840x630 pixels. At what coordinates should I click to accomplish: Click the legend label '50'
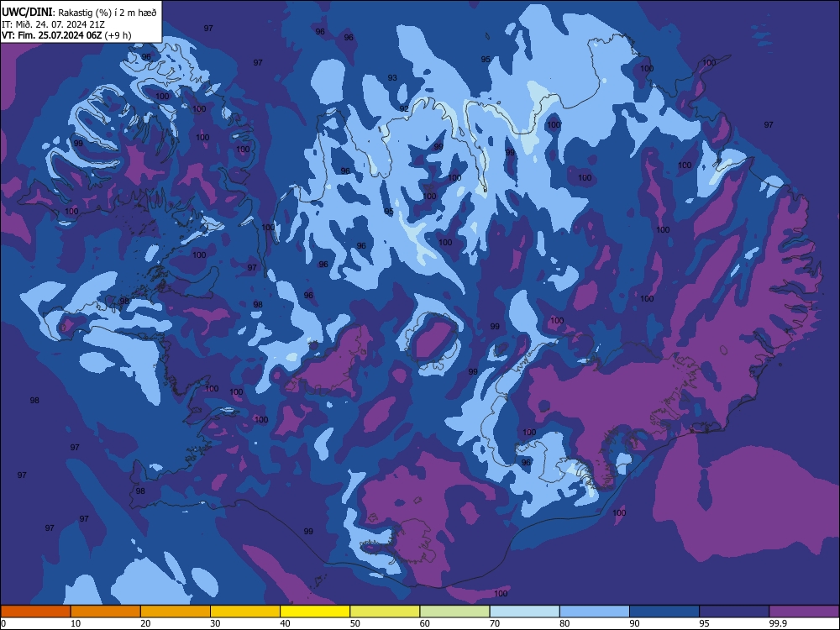coord(354,623)
